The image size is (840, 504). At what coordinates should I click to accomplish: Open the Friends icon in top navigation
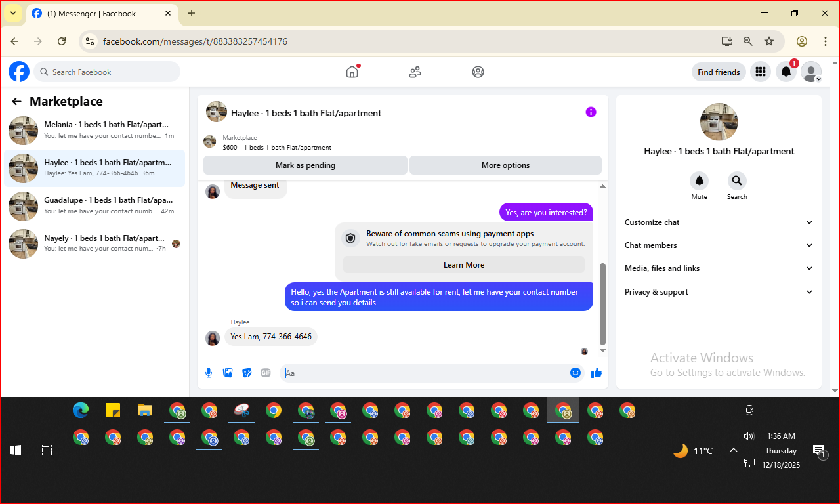415,72
